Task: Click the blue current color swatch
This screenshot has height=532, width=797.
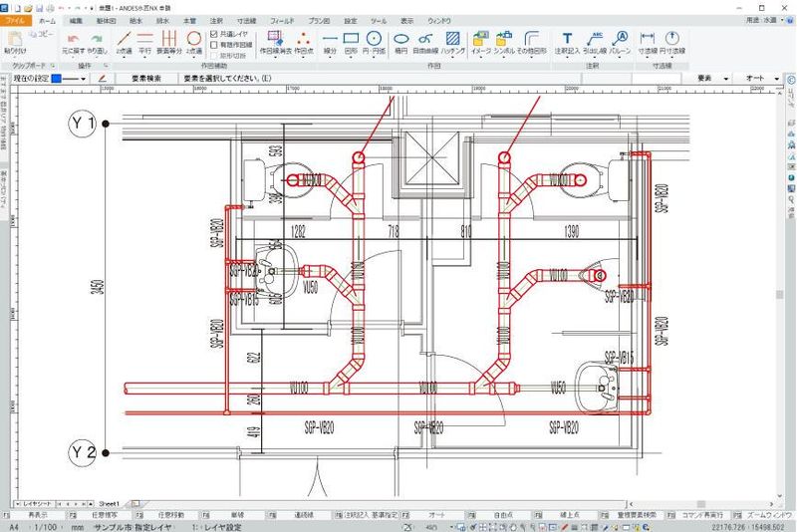Action: pos(57,79)
